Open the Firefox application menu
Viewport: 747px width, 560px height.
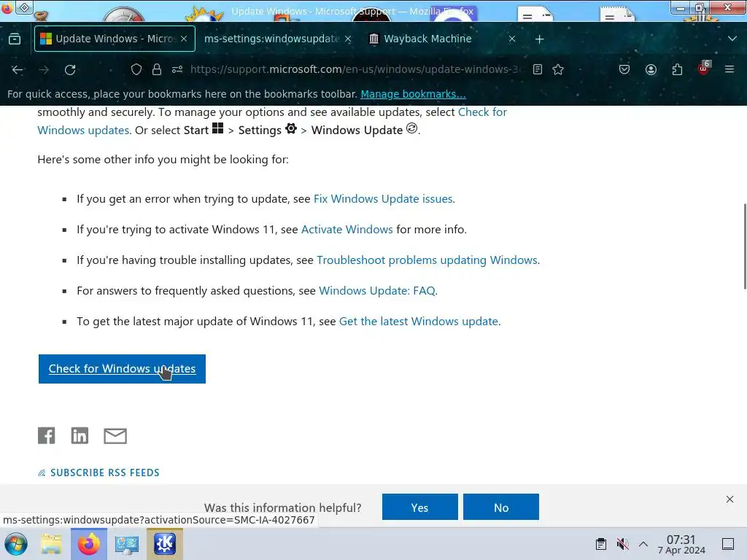pos(729,69)
